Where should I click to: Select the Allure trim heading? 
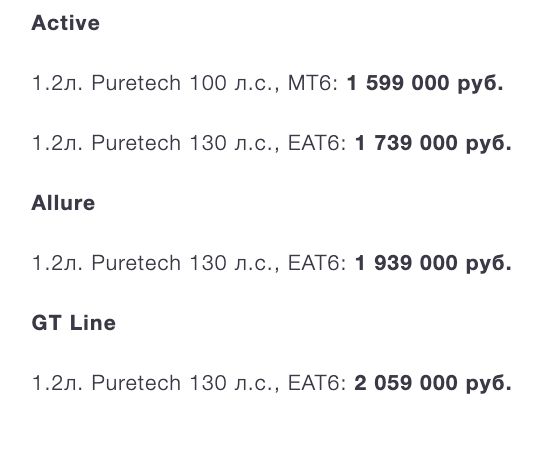(x=63, y=203)
